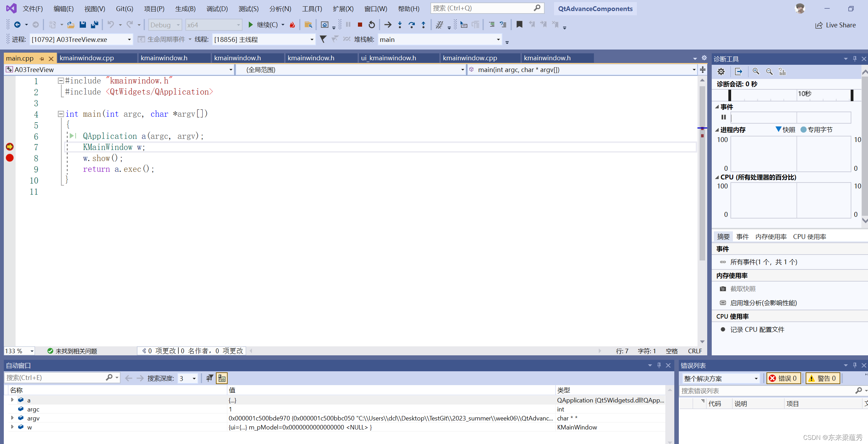The height and width of the screenshot is (444, 868).
Task: Enable heap profiling 启用堆分析
Action: point(763,303)
